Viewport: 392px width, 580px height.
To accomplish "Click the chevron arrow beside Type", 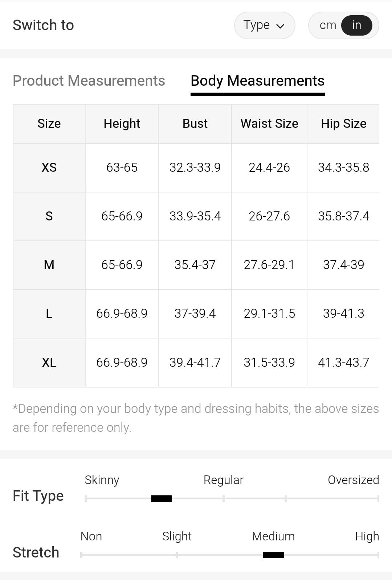I will [x=280, y=26].
